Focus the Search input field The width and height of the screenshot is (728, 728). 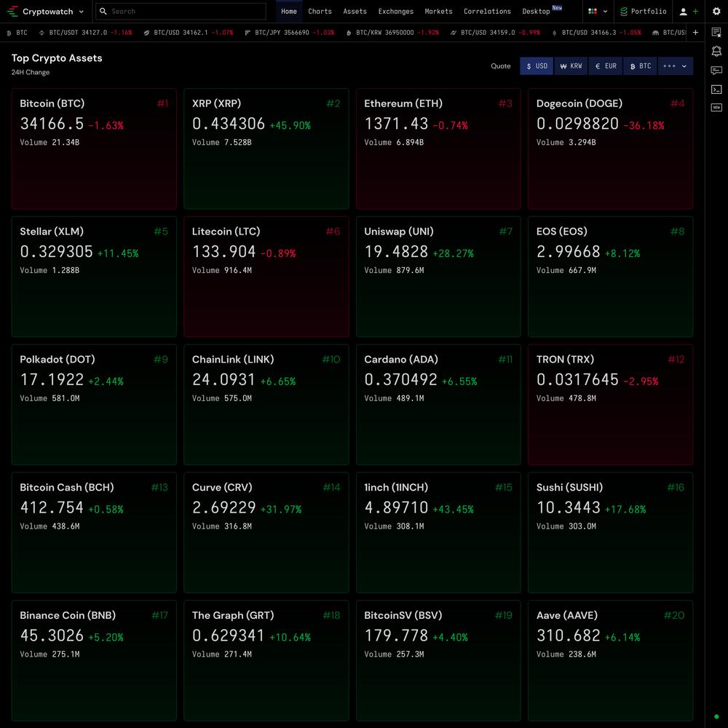click(181, 11)
